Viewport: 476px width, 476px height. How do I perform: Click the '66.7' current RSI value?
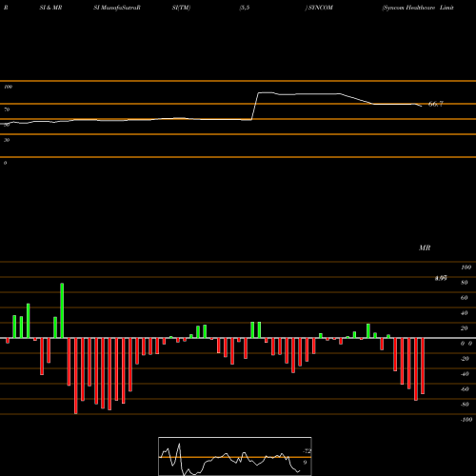click(435, 104)
